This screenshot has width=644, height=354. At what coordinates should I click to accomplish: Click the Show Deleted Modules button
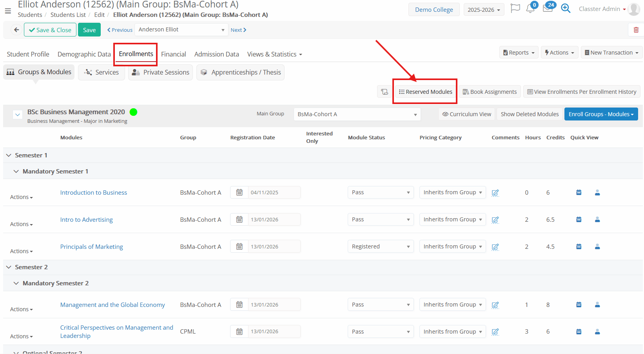[x=529, y=114]
